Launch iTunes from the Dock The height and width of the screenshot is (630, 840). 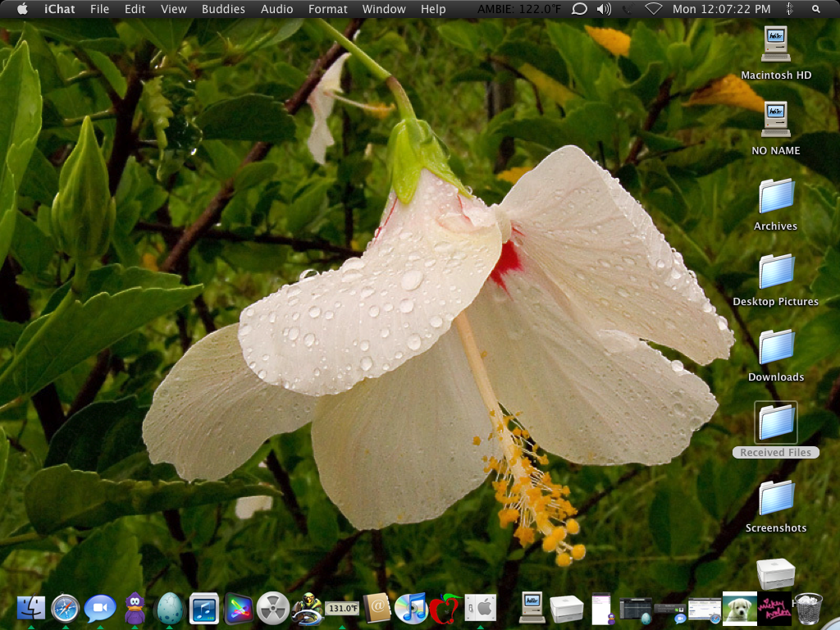click(x=411, y=608)
